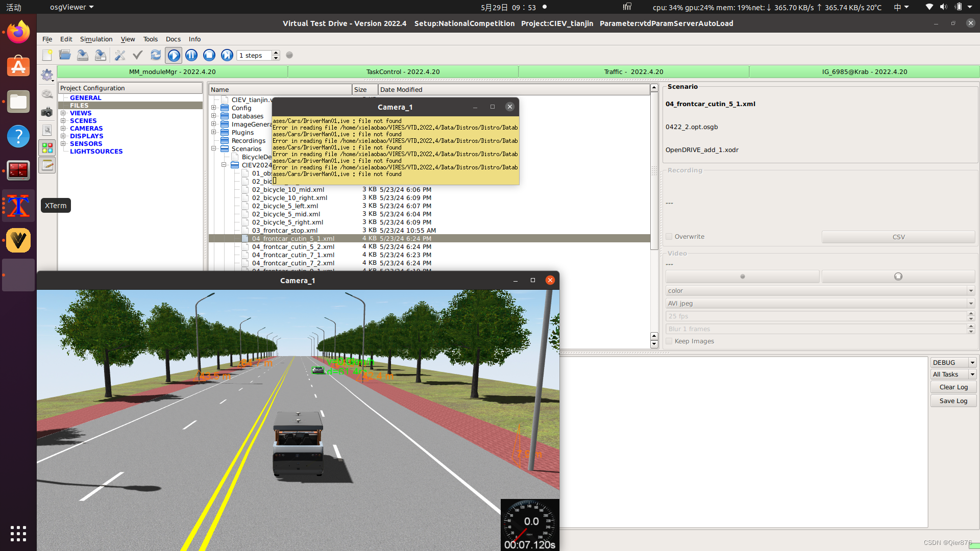
Task: Open the Simulation menu
Action: tap(96, 39)
